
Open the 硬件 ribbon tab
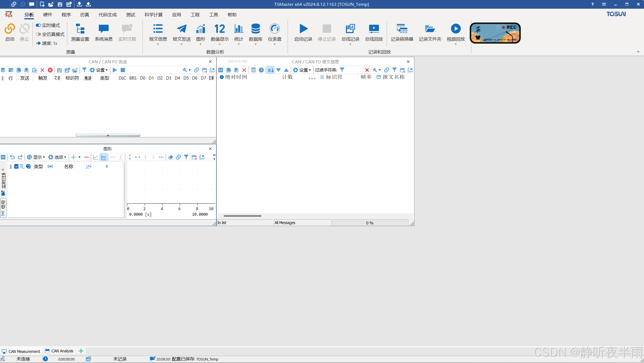coord(47,15)
